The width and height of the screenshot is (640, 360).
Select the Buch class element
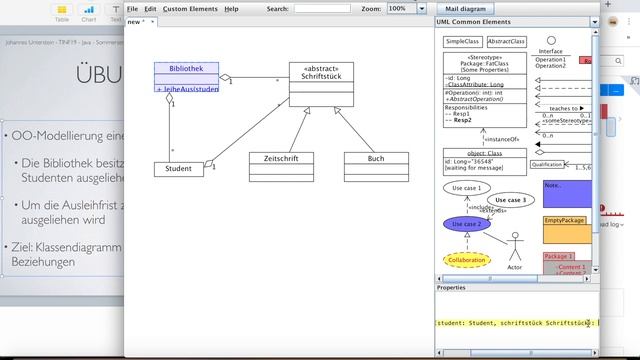[x=376, y=167]
